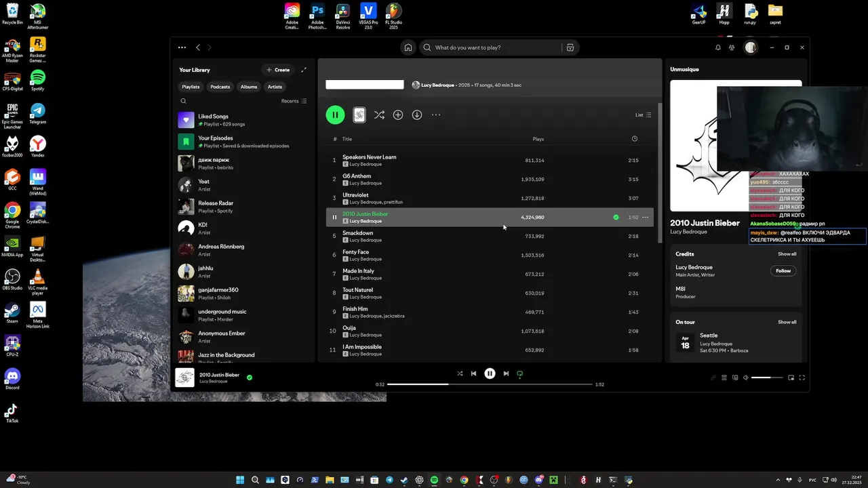Enable shuffle for the album
The height and width of the screenshot is (488, 868).
click(379, 115)
